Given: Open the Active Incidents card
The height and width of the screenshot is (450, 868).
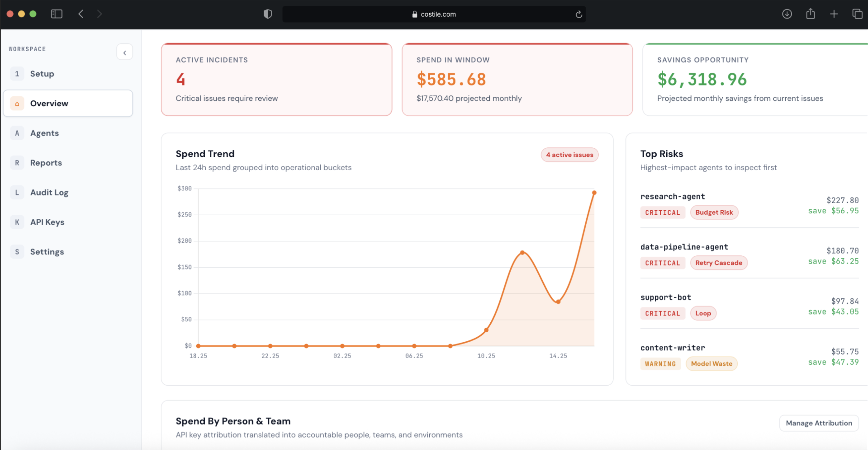Looking at the screenshot, I should coord(276,80).
